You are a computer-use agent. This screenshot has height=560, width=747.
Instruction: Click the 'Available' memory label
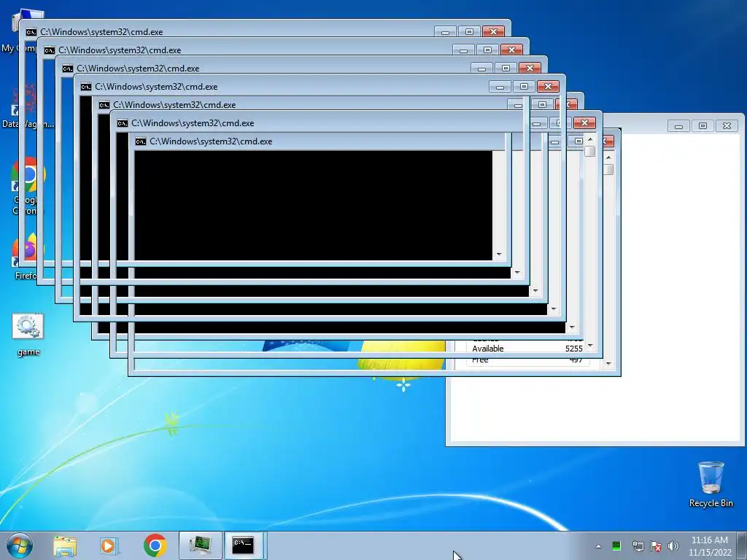pos(488,349)
